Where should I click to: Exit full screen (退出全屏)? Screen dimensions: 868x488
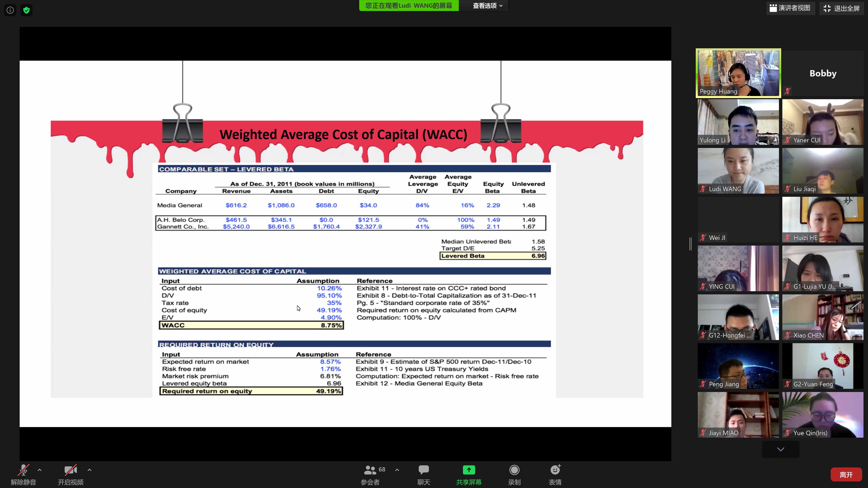point(841,8)
